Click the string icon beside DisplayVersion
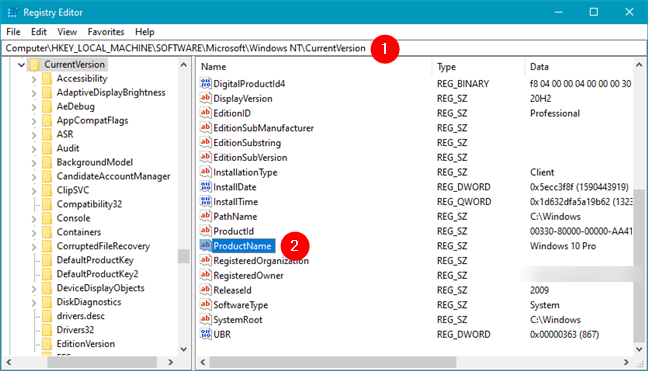 click(205, 98)
